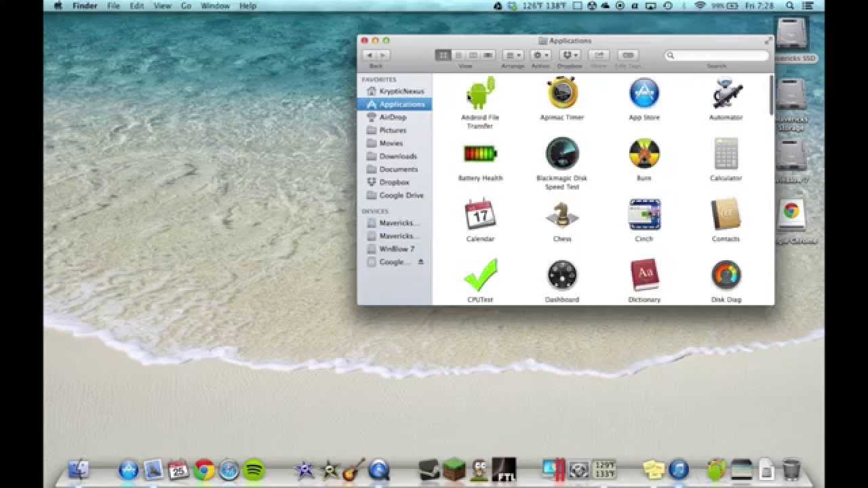The height and width of the screenshot is (488, 868).
Task: Launch GarageBand from the Dock
Action: pyautogui.click(x=354, y=469)
